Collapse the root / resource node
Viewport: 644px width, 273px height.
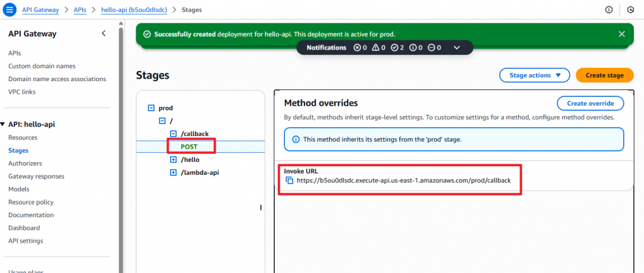[x=162, y=121]
